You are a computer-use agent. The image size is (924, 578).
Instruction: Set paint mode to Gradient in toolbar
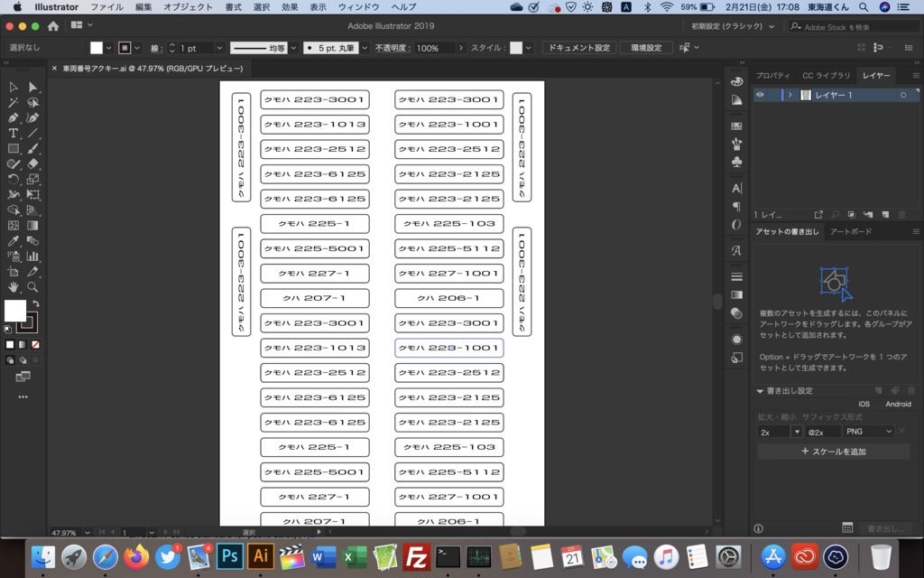23,344
